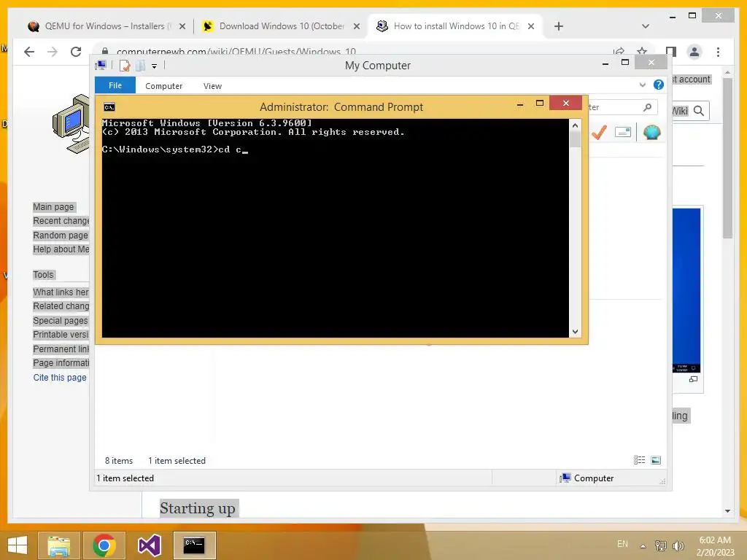This screenshot has height=560, width=747.
Task: Click wiki search magnifier button
Action: [x=699, y=111]
